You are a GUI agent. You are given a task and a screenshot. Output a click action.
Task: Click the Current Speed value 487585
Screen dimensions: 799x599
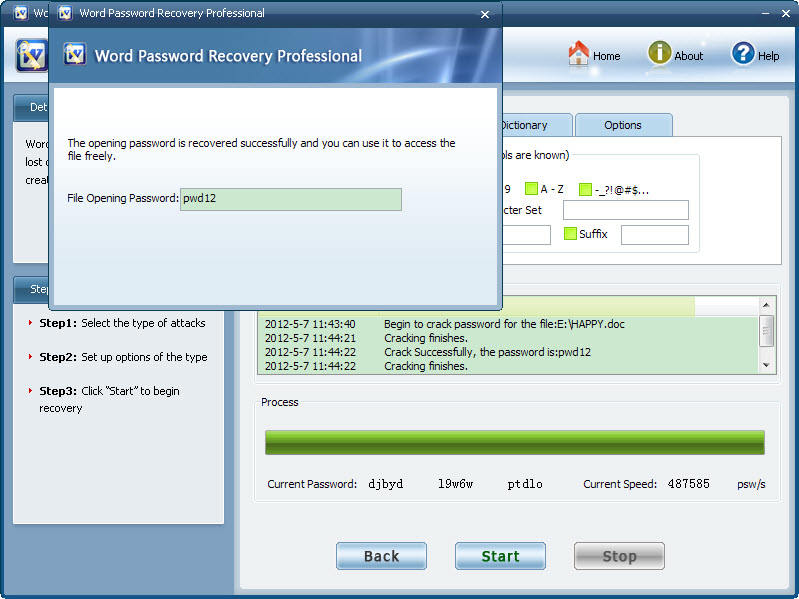point(688,484)
